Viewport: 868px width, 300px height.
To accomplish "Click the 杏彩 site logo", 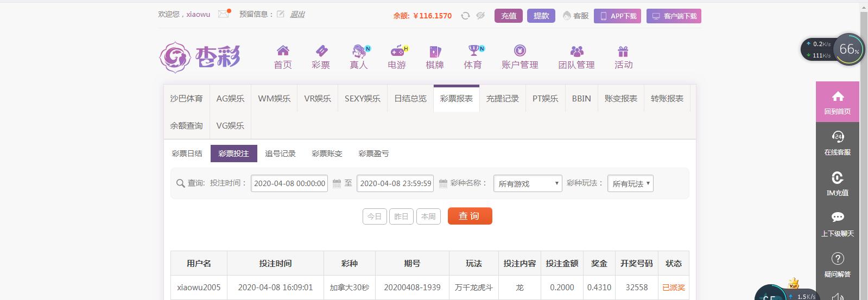I will 200,56.
